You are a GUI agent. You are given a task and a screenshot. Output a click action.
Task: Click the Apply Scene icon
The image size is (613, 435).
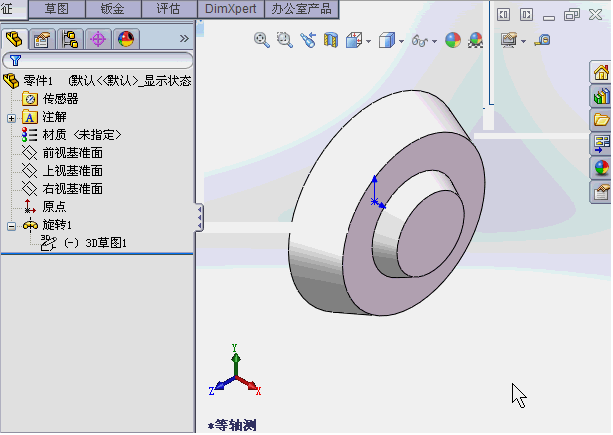(x=475, y=40)
